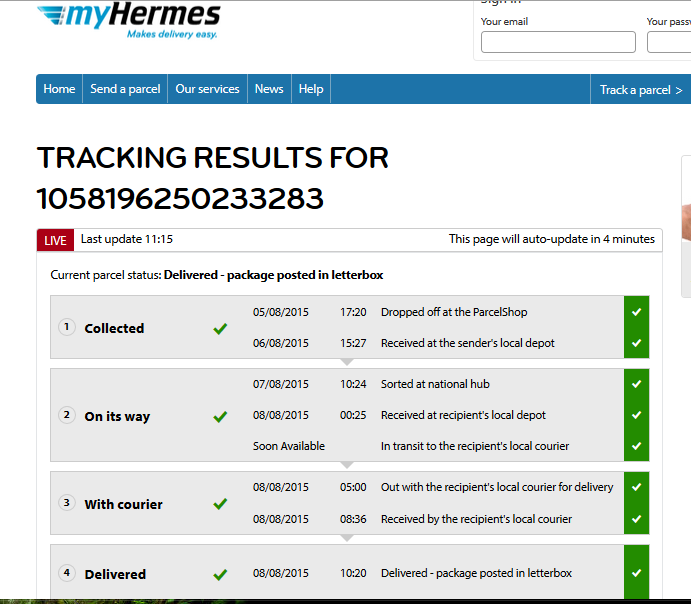Click the red LIVE badge
This screenshot has width=691, height=604.
point(55,240)
